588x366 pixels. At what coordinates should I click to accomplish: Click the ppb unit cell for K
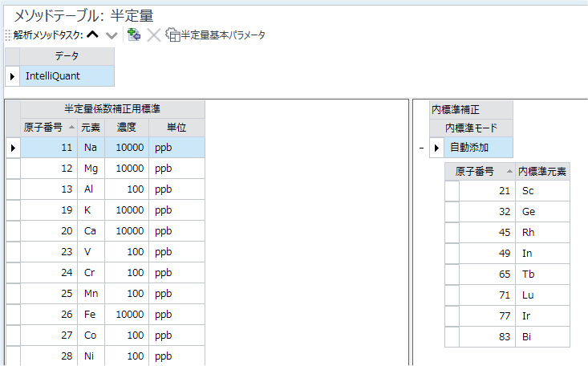point(176,209)
